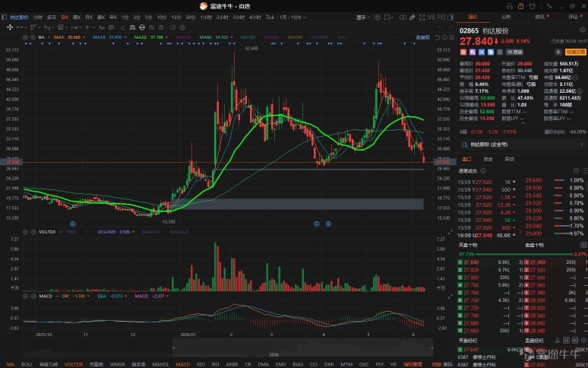Open the 资讯 news tab
This screenshot has width=588, height=368.
click(539, 17)
